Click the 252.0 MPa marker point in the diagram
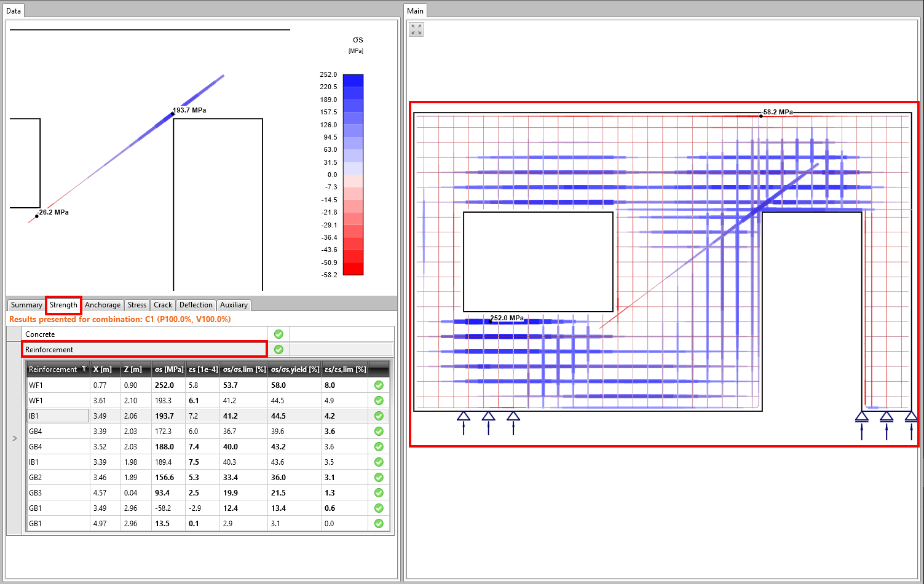The height and width of the screenshot is (584, 924). pos(490,322)
